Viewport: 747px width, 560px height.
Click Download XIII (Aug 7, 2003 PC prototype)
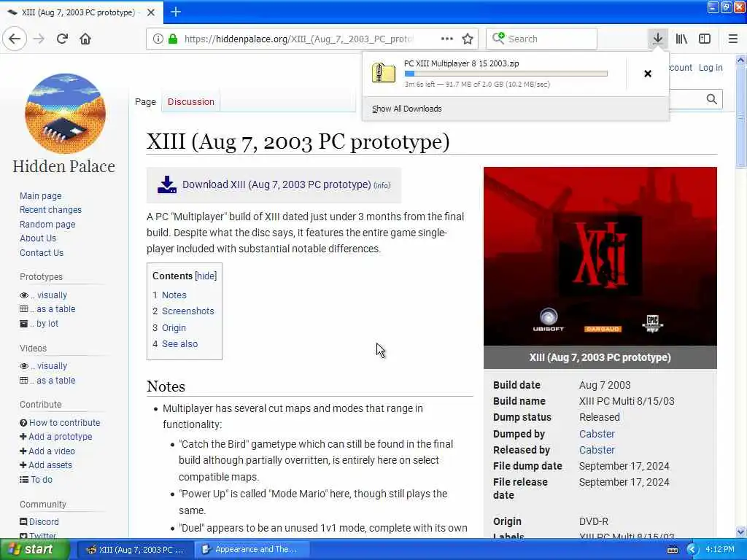pos(276,184)
